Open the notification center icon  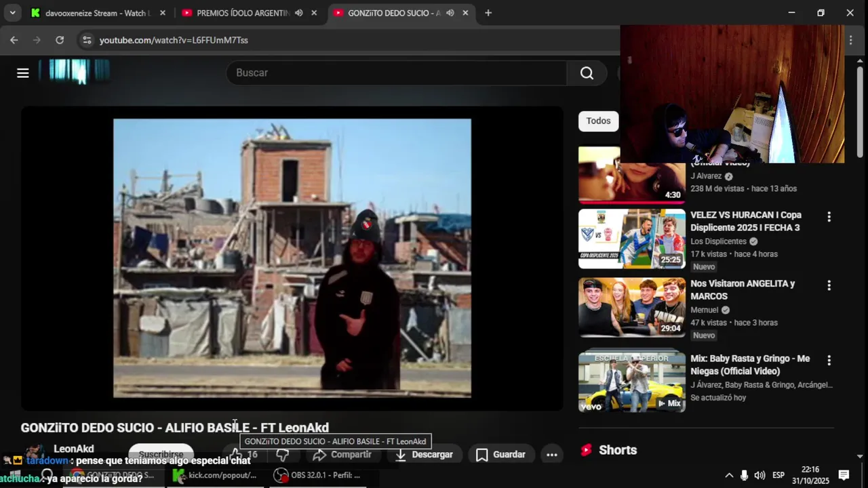point(844,475)
